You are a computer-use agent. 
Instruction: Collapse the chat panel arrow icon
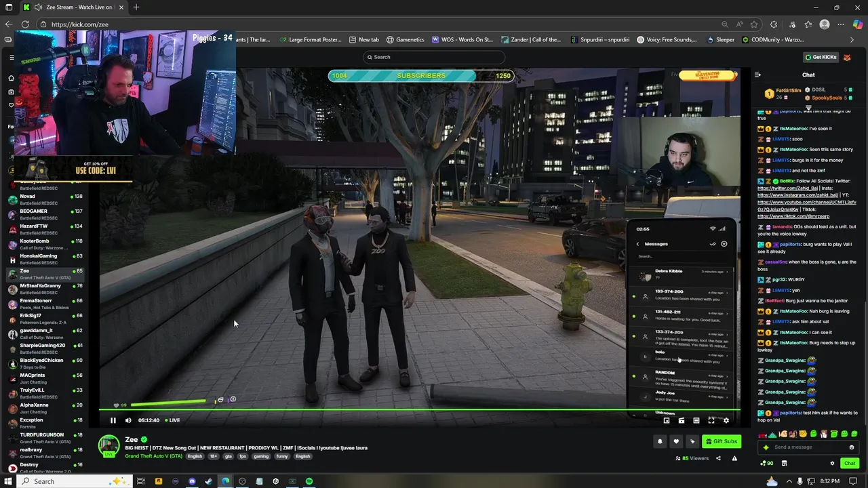(x=757, y=75)
